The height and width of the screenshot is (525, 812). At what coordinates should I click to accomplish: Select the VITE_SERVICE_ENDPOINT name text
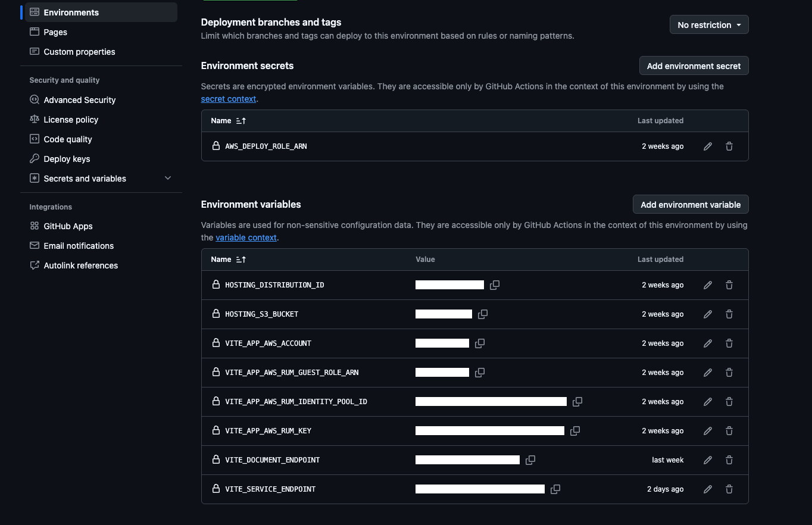click(270, 489)
